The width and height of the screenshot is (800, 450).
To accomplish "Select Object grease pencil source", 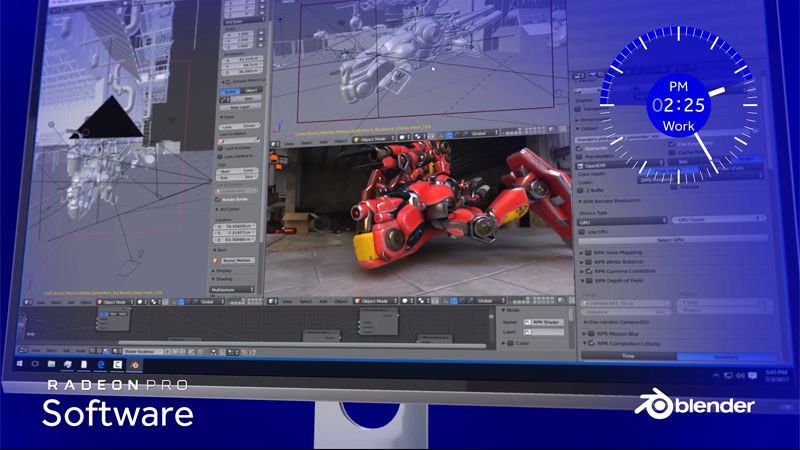I will [x=251, y=90].
